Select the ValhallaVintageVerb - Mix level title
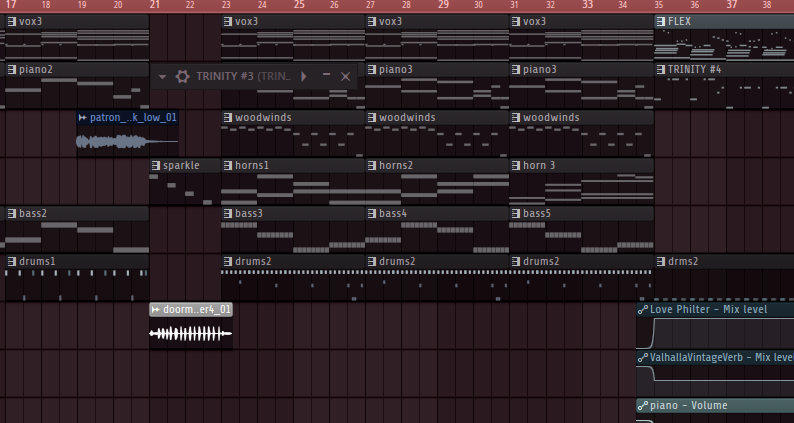Image resolution: width=794 pixels, height=423 pixels. click(x=722, y=358)
